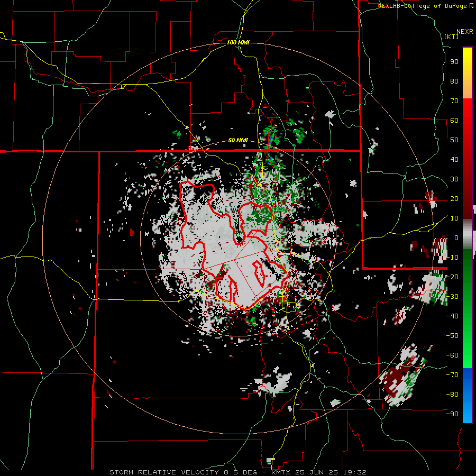Select the -70 value on velocity scale

tap(452, 374)
